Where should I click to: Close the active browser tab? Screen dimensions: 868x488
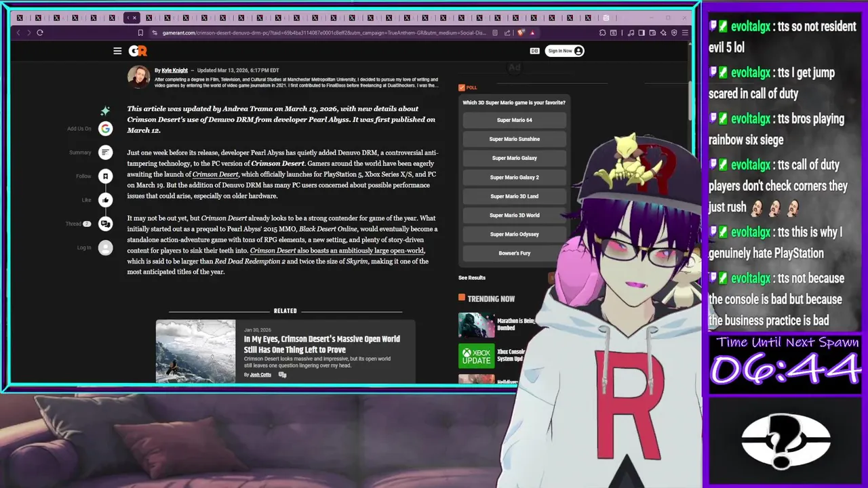(x=134, y=18)
